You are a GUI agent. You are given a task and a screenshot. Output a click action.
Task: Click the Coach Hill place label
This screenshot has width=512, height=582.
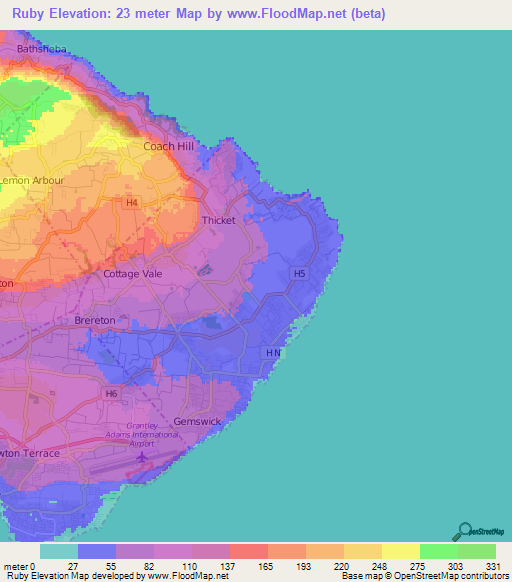(x=169, y=146)
